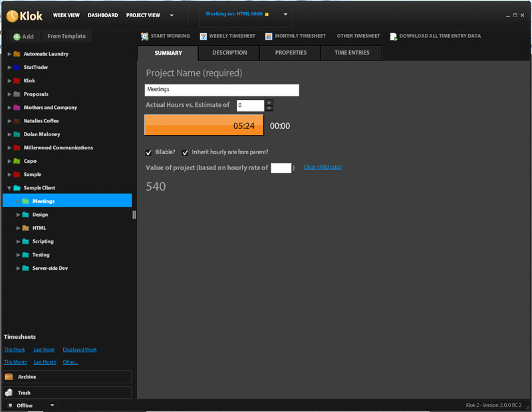
Task: Expand the StatTrader project tree
Action: (x=9, y=67)
